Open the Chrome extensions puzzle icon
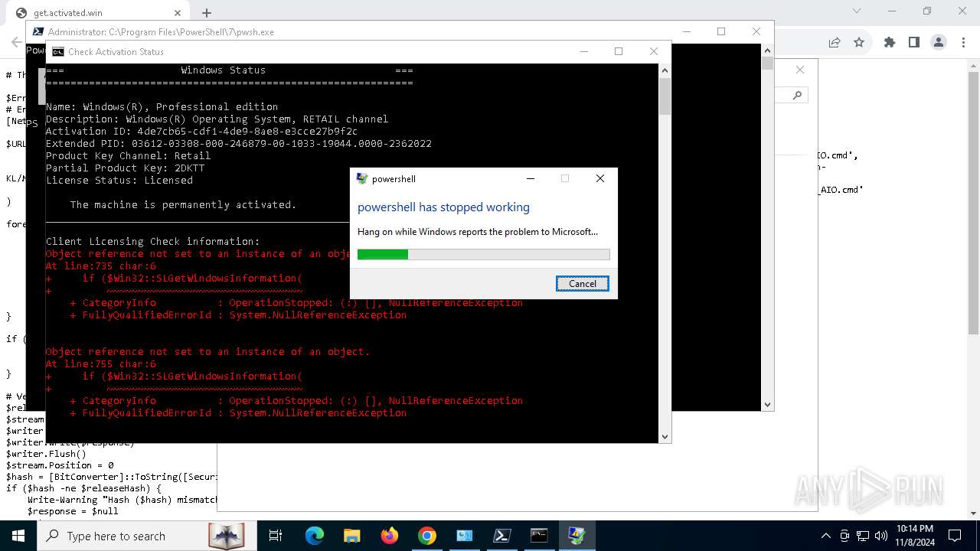Screen dimensions: 980x551 [890, 42]
